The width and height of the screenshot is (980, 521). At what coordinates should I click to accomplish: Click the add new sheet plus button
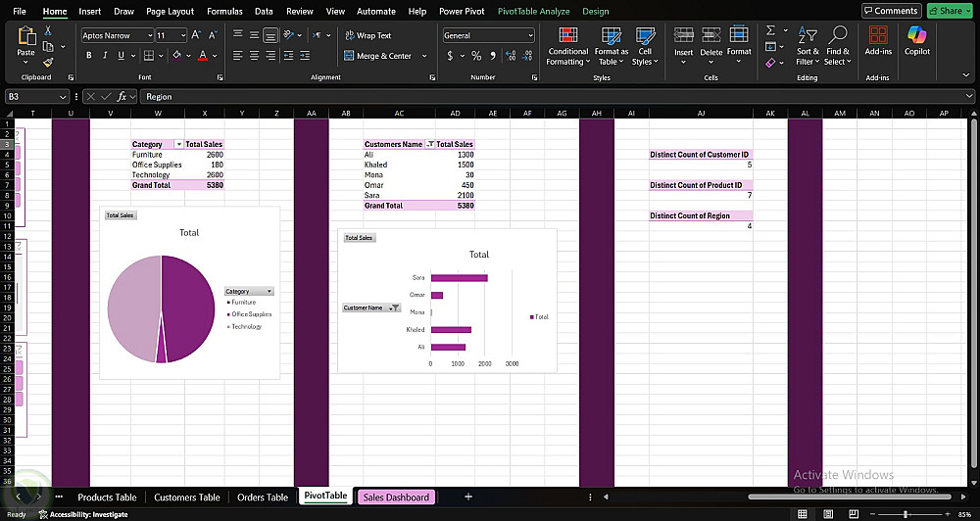[468, 497]
